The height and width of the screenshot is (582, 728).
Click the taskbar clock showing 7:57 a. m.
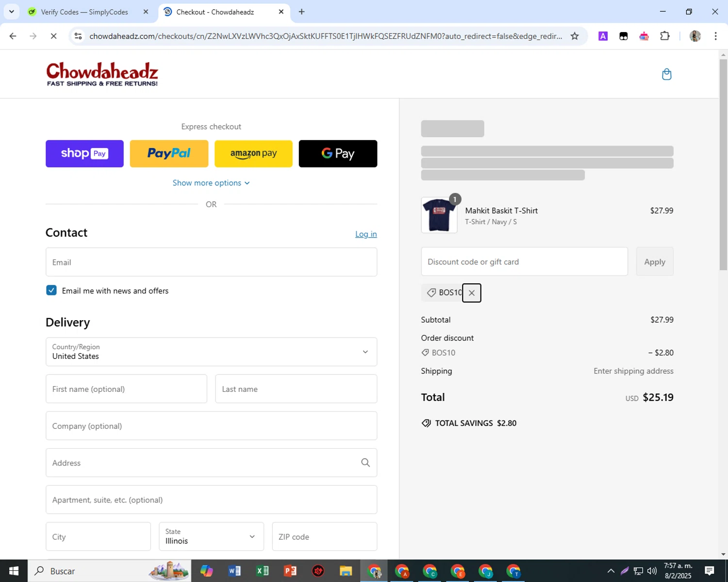pyautogui.click(x=678, y=571)
